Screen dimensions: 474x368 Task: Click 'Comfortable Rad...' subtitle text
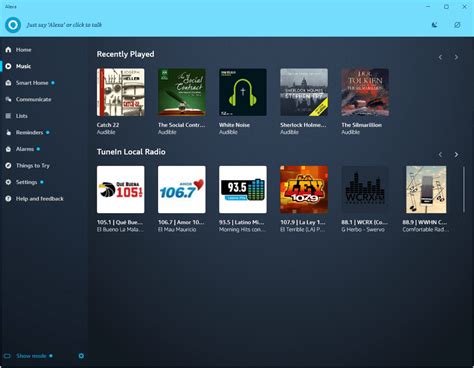(x=426, y=230)
